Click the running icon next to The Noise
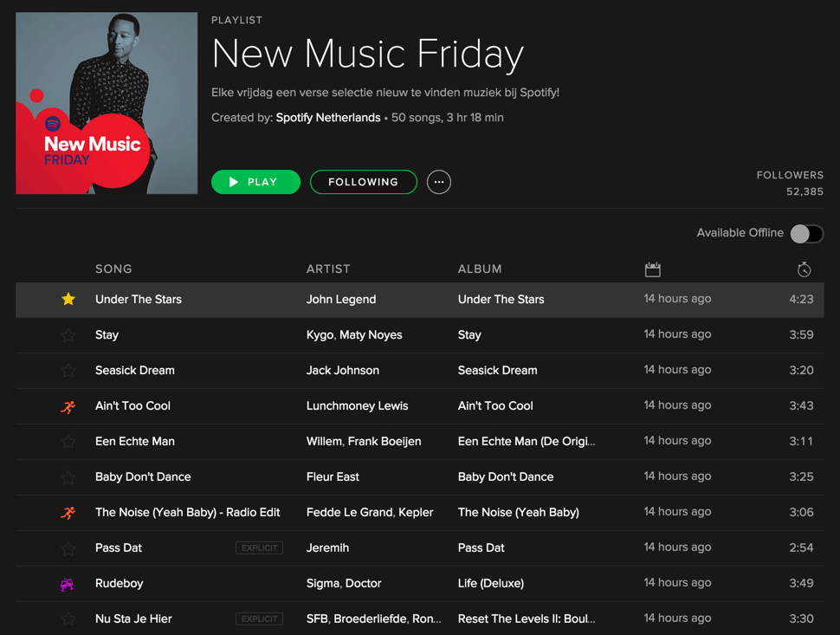Image resolution: width=840 pixels, height=635 pixels. pos(68,512)
